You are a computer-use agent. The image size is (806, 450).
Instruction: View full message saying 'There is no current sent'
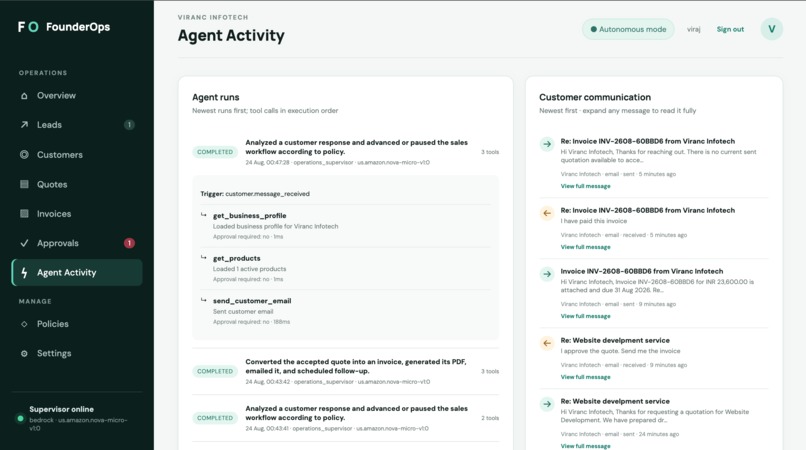point(585,186)
